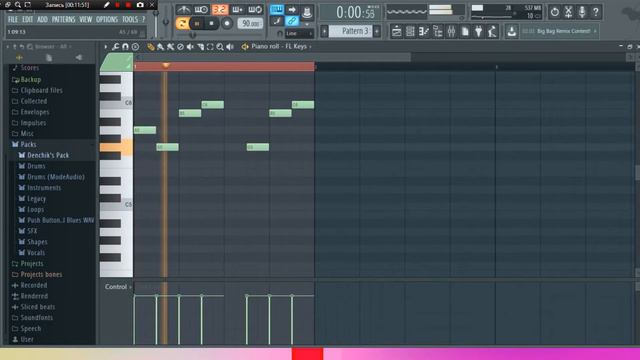640x360 pixels.
Task: Click the step editing arrow icon
Action: (x=292, y=10)
